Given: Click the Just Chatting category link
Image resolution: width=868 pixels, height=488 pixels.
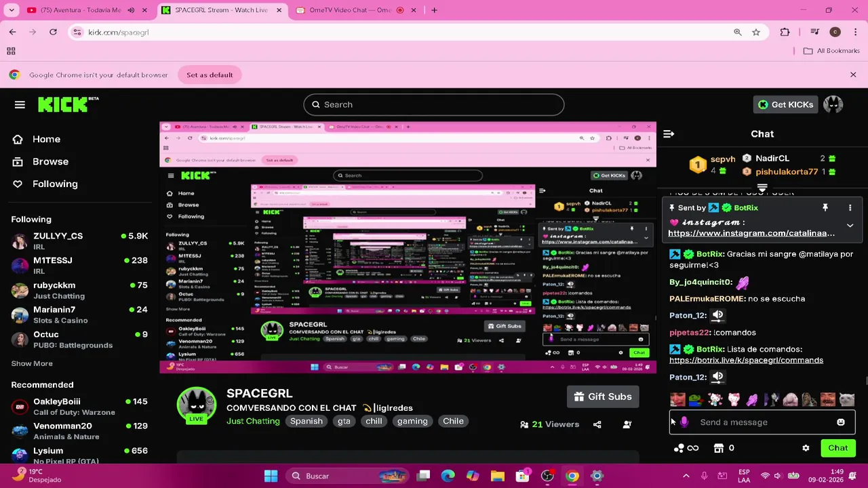Looking at the screenshot, I should 253,421.
